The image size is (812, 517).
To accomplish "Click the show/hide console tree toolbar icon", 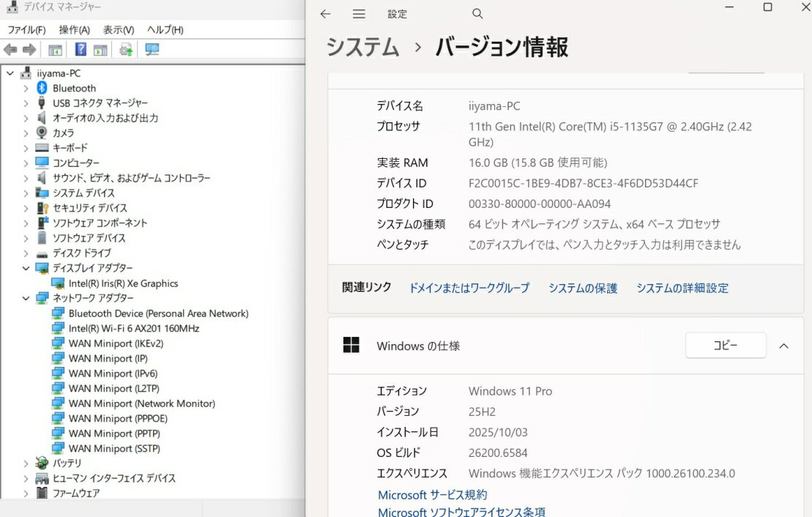I will click(x=55, y=50).
